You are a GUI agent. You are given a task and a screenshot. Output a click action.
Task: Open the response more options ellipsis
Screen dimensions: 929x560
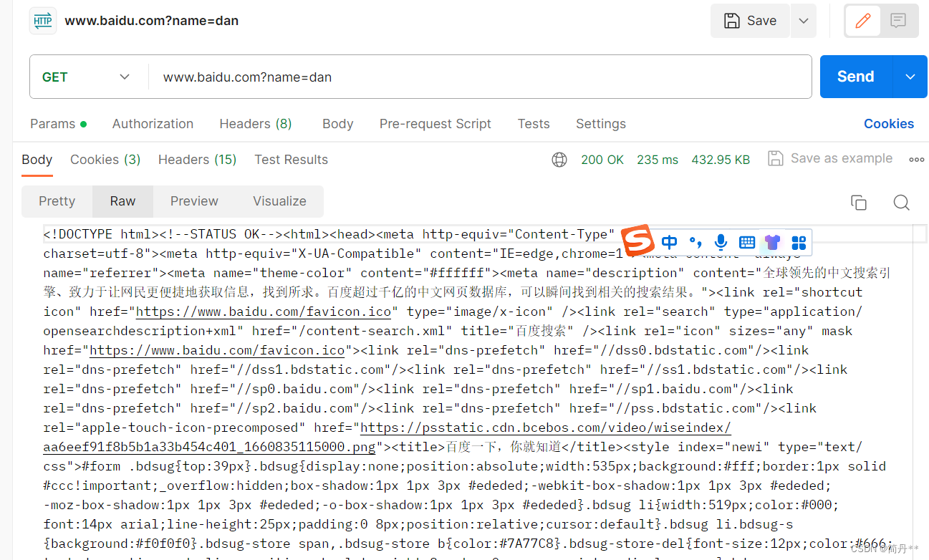tap(916, 160)
